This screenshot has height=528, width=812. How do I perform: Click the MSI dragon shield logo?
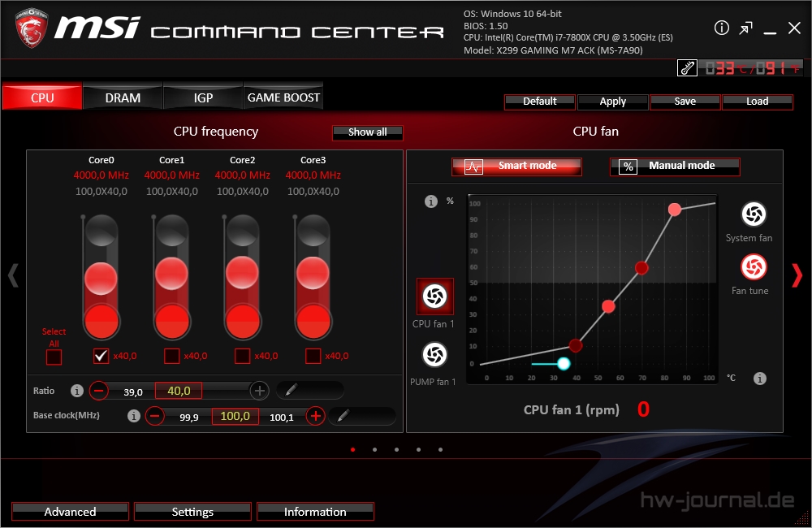(x=32, y=28)
